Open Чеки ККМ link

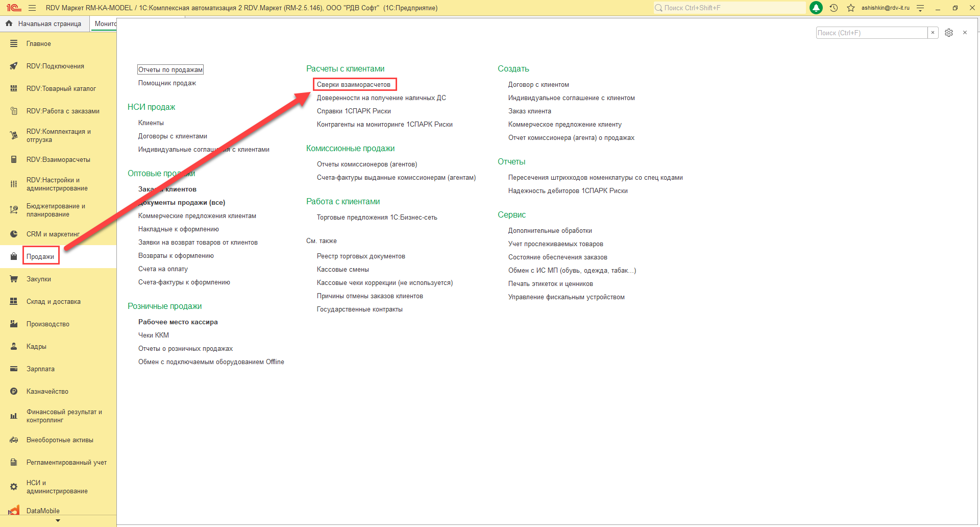(154, 336)
